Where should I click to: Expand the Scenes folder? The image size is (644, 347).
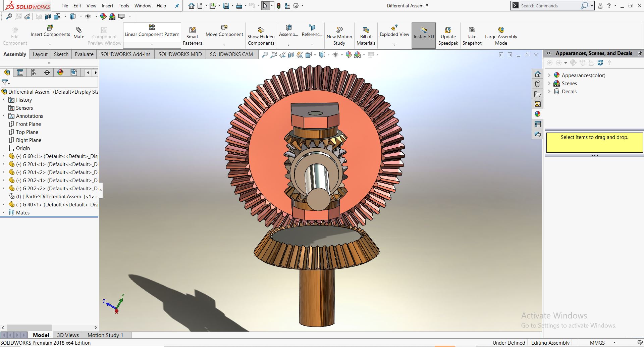coord(549,83)
